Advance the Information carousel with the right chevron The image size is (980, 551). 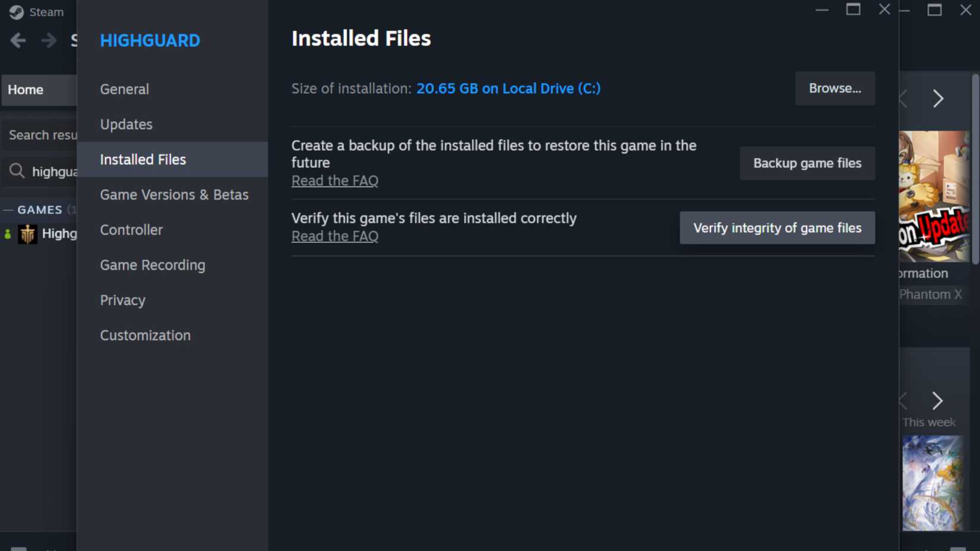[937, 99]
